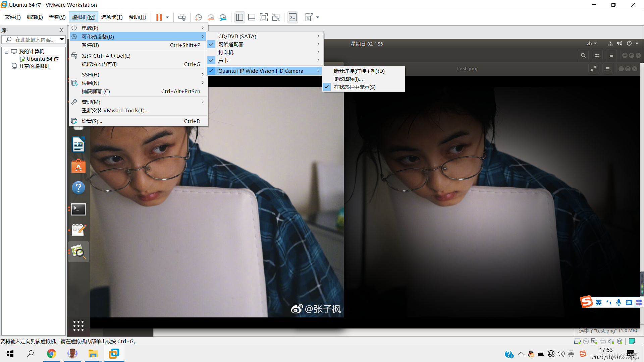Toggle the 网络适配器 checked device entry

click(231, 45)
